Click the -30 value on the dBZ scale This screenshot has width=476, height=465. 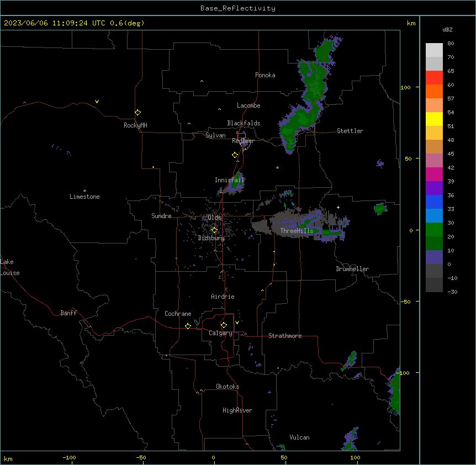coord(452,292)
